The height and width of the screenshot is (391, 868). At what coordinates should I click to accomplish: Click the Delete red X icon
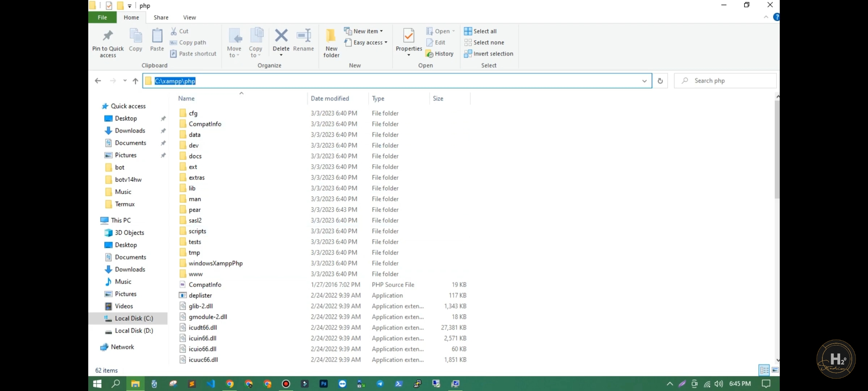point(281,35)
